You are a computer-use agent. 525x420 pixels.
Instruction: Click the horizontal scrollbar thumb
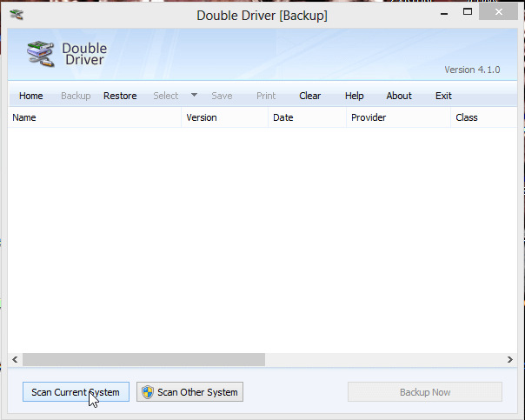click(143, 360)
